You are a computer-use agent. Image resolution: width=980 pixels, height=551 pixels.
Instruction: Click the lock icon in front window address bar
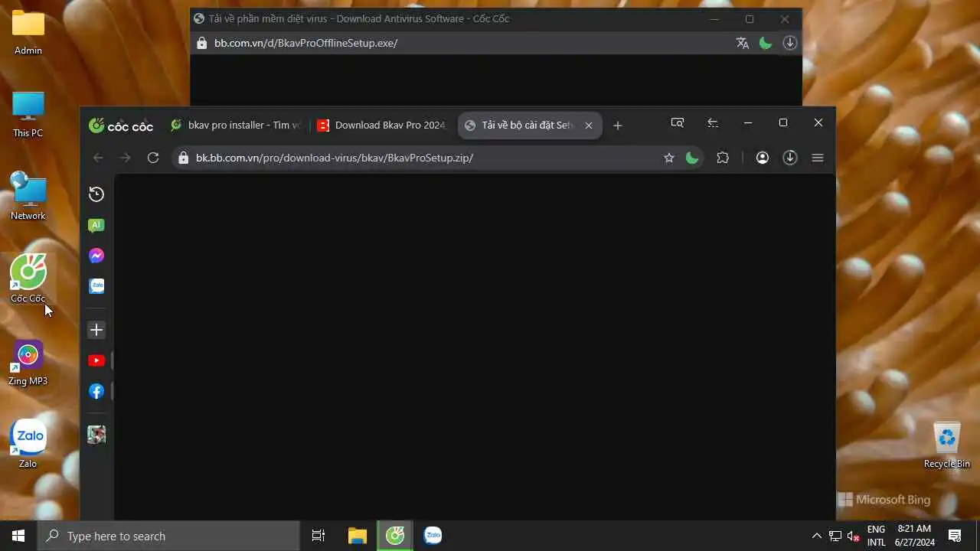tap(183, 158)
